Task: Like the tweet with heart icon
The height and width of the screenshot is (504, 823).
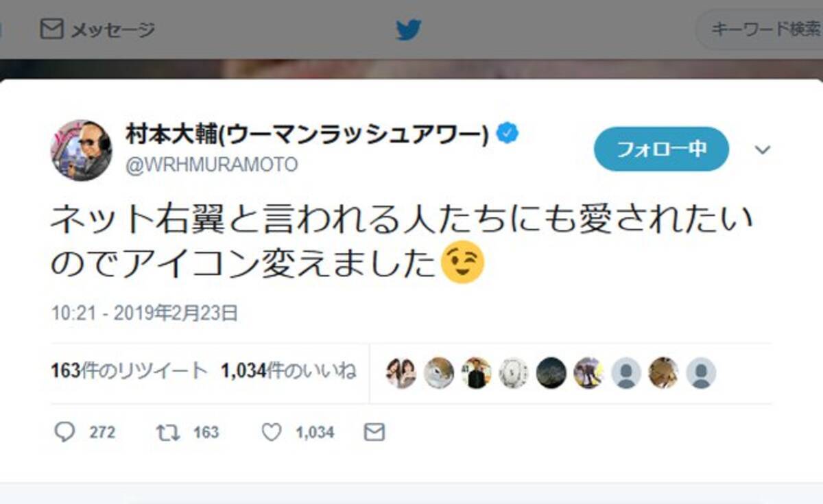Action: coord(272,432)
